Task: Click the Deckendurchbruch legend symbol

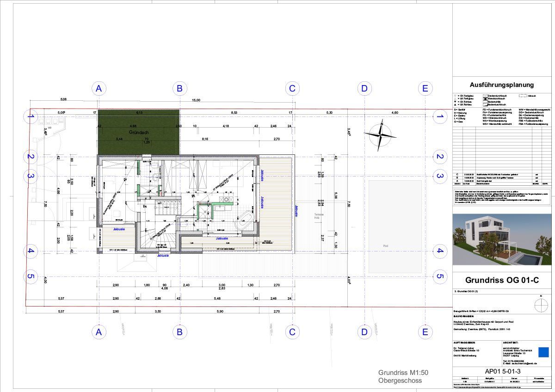Action: pyautogui.click(x=484, y=96)
